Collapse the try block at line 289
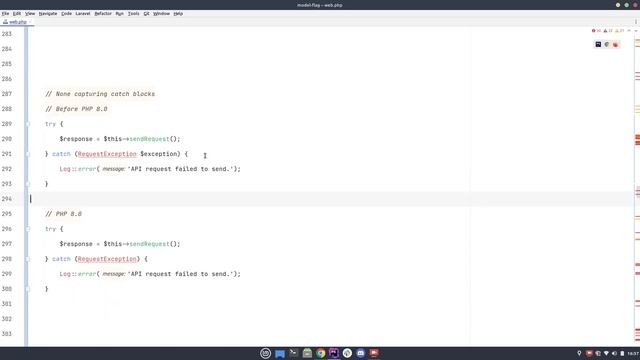640x360 pixels. (x=28, y=124)
